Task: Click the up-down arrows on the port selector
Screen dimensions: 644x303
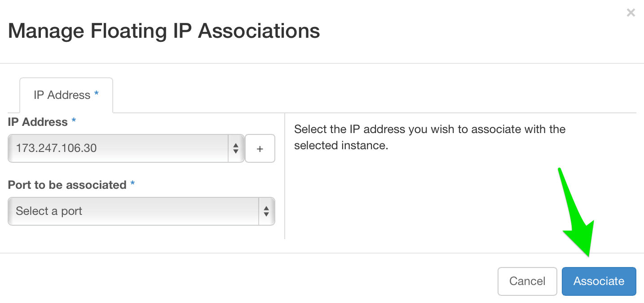Action: pos(266,211)
